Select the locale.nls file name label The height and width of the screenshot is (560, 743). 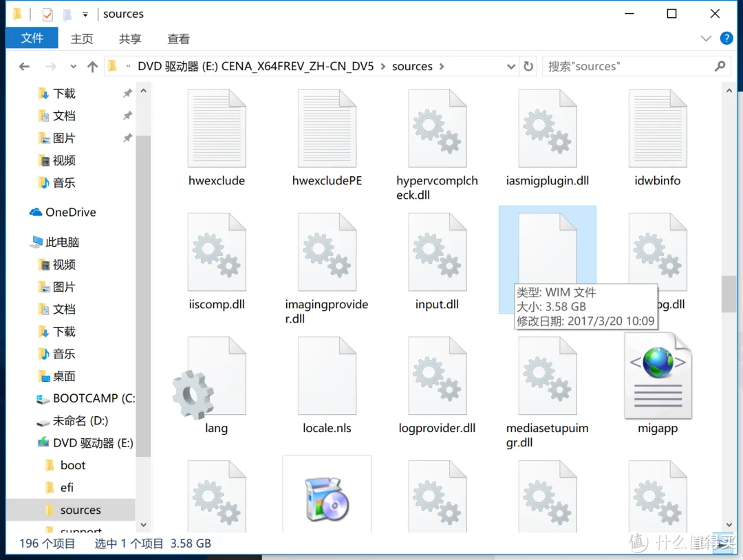pos(327,428)
